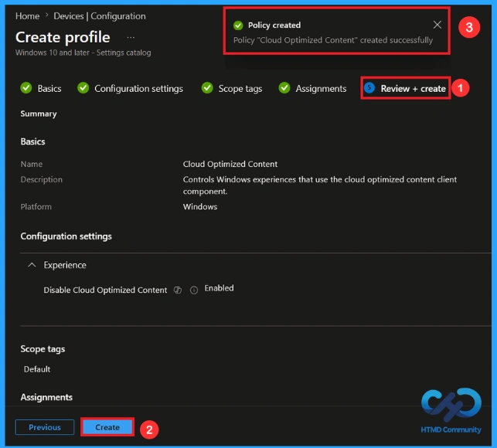Click the description text about cloud optimized content
497x448 pixels.
coord(320,185)
